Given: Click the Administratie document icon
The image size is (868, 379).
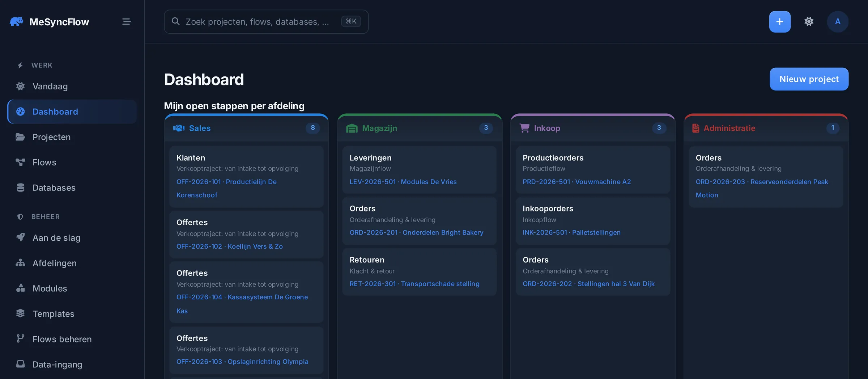Looking at the screenshot, I should pyautogui.click(x=696, y=128).
